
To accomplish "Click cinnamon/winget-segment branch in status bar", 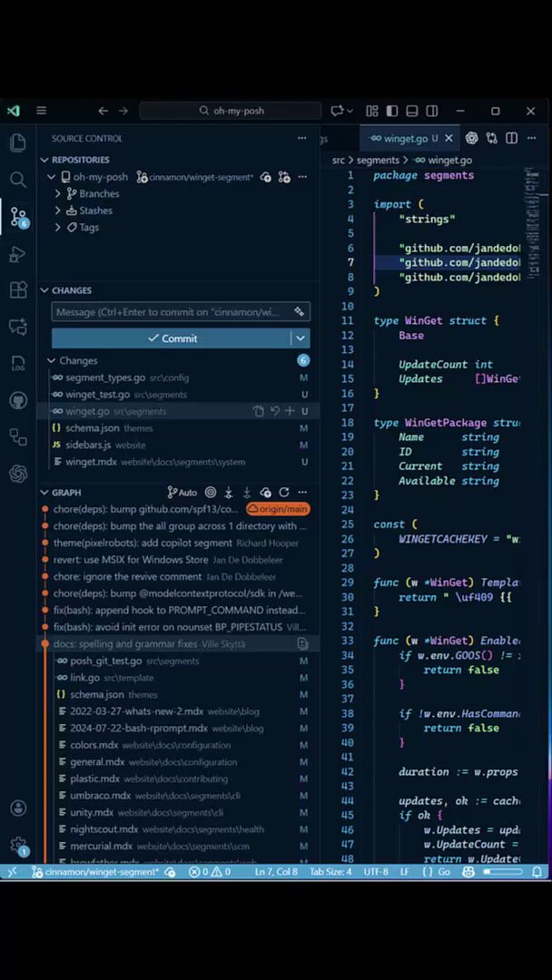I will tap(95, 872).
